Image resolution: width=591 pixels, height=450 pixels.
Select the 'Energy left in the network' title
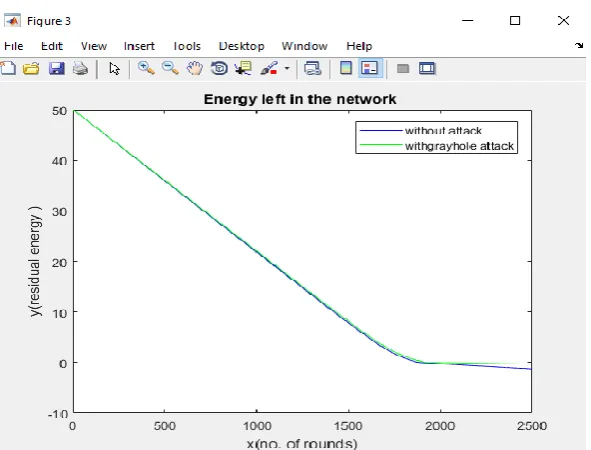[x=300, y=99]
